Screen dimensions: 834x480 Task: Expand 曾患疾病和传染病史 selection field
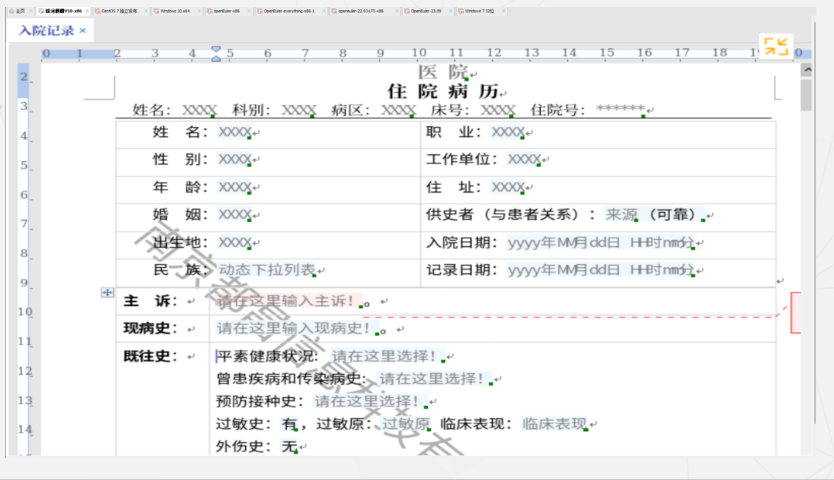431,379
